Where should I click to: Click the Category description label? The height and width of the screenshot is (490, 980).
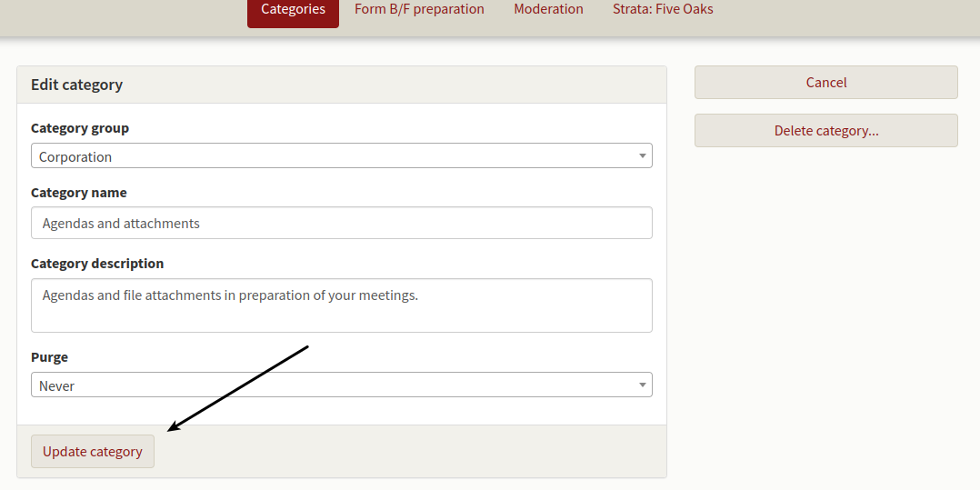pos(97,264)
